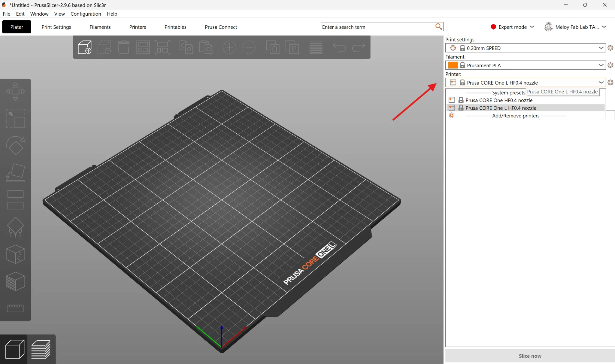The height and width of the screenshot is (364, 615).
Task: Switch to the Filaments tab
Action: click(100, 27)
